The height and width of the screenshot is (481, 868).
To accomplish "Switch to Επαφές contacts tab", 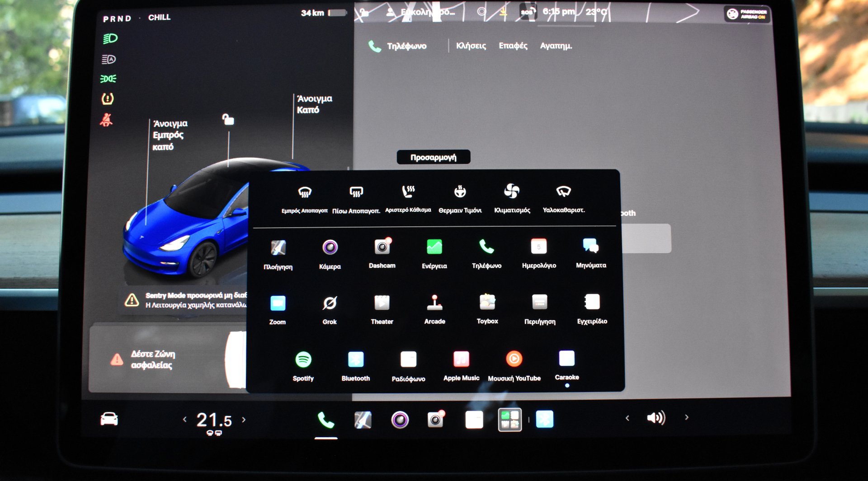I will point(513,46).
